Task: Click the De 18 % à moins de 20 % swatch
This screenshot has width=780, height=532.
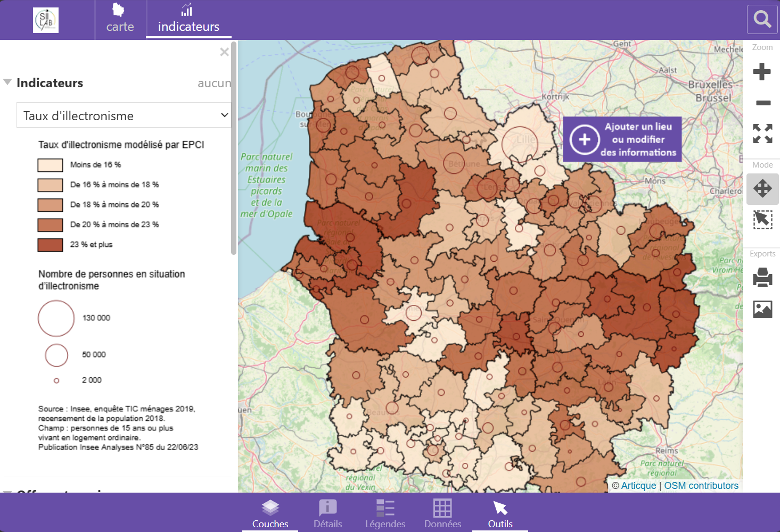Action: [50, 205]
